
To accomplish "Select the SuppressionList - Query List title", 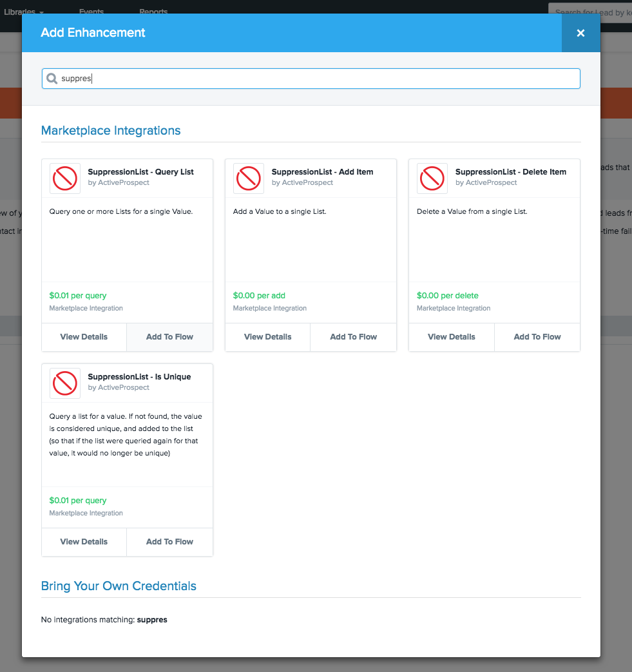I will 140,172.
